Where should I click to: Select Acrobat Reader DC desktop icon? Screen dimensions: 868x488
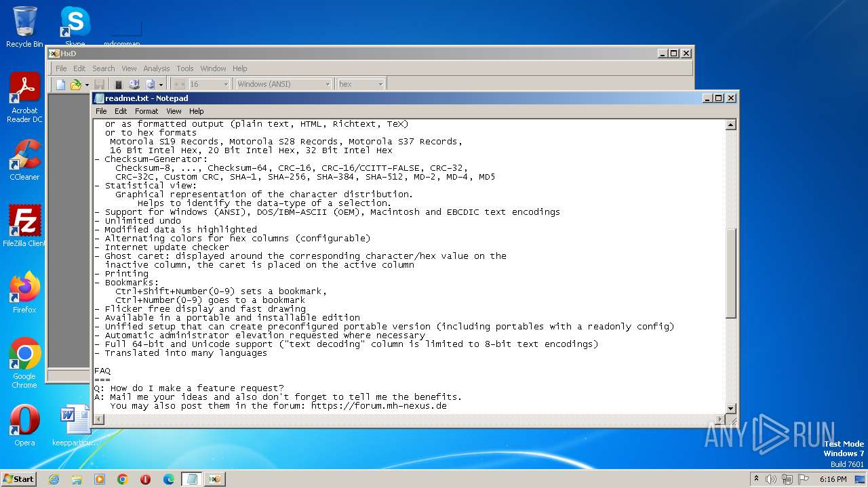click(x=24, y=98)
